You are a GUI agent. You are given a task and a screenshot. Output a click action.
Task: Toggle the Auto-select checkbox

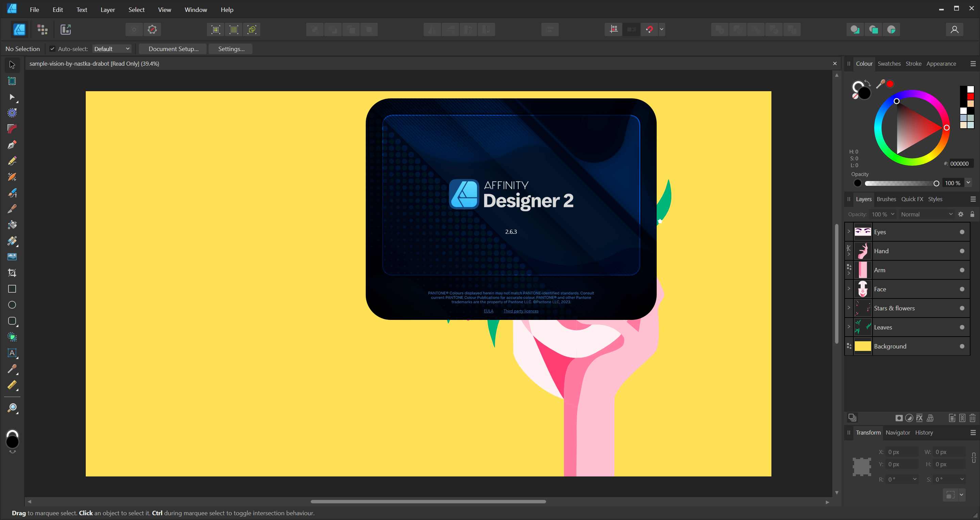(x=52, y=49)
